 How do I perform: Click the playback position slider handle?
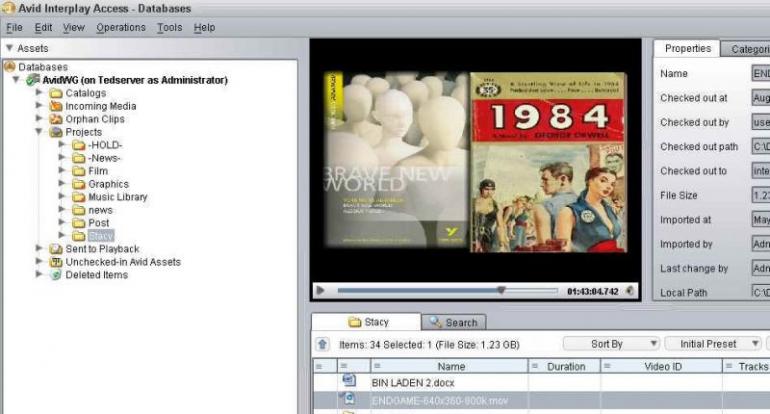coord(501,290)
